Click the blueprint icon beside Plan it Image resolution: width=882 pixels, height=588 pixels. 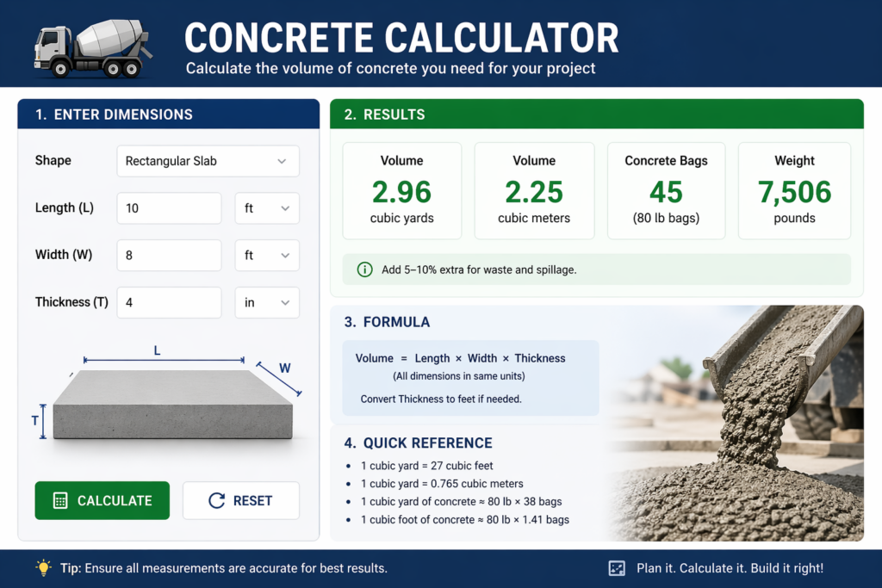click(x=616, y=568)
